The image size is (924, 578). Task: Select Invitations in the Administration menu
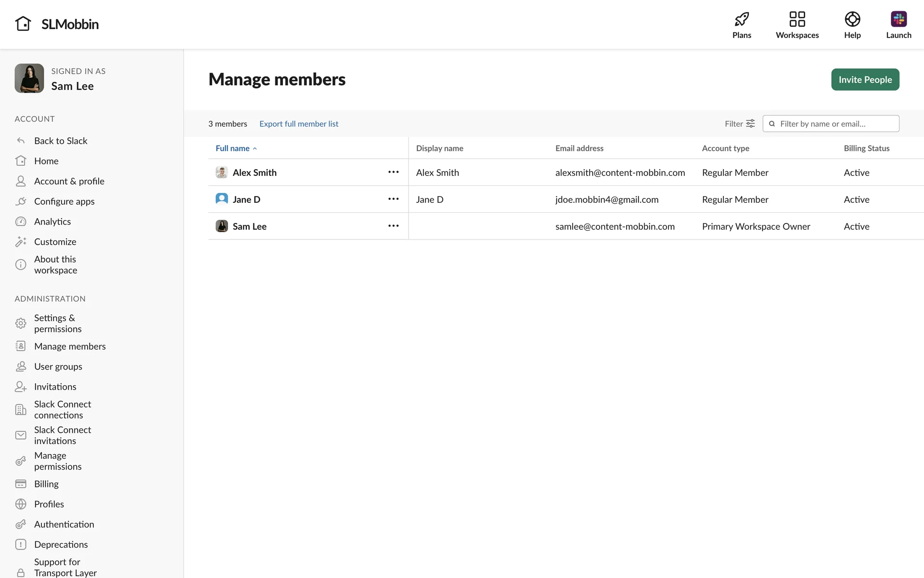click(55, 387)
